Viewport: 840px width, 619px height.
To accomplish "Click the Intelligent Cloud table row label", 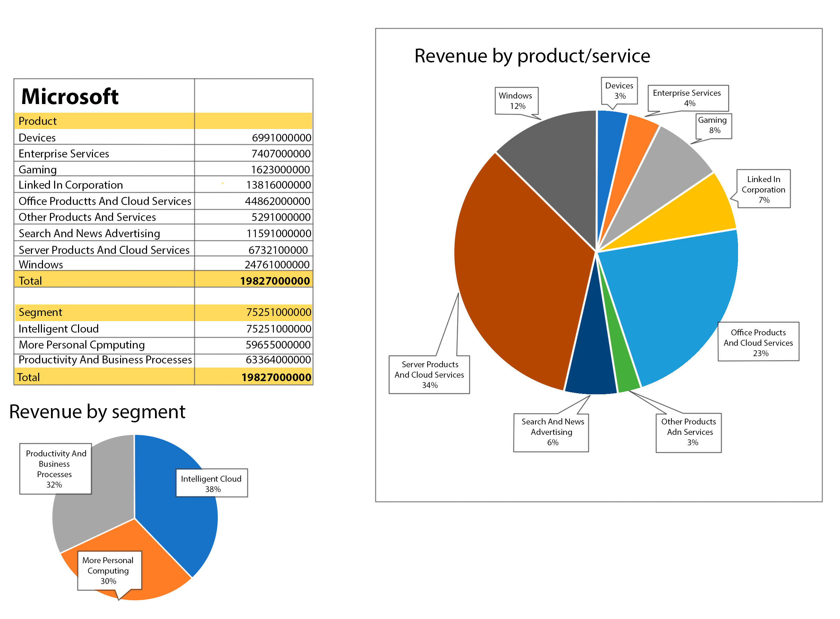I will click(59, 329).
